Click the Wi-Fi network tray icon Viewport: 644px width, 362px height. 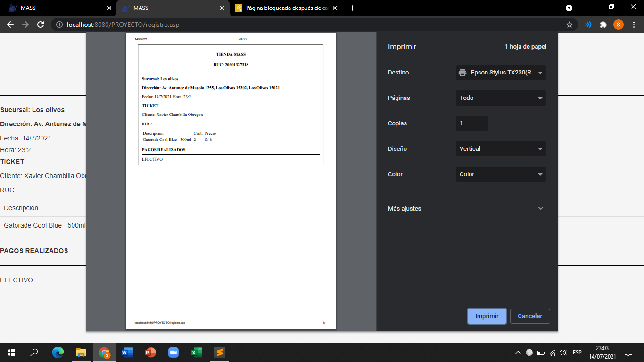[553, 353]
